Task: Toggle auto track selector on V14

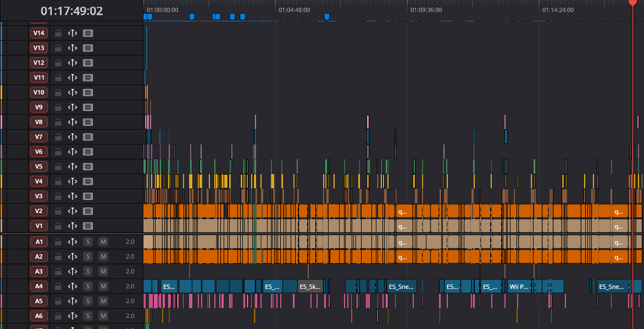Action: (73, 34)
